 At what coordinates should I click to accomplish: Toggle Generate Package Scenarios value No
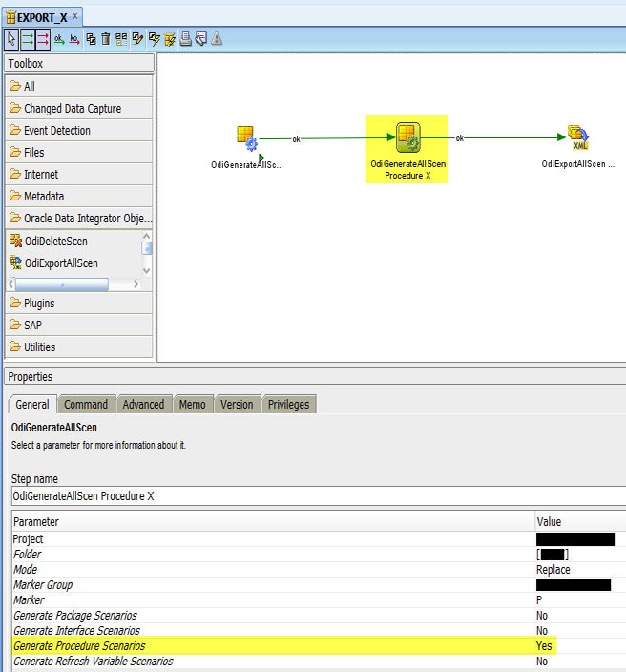pos(541,616)
